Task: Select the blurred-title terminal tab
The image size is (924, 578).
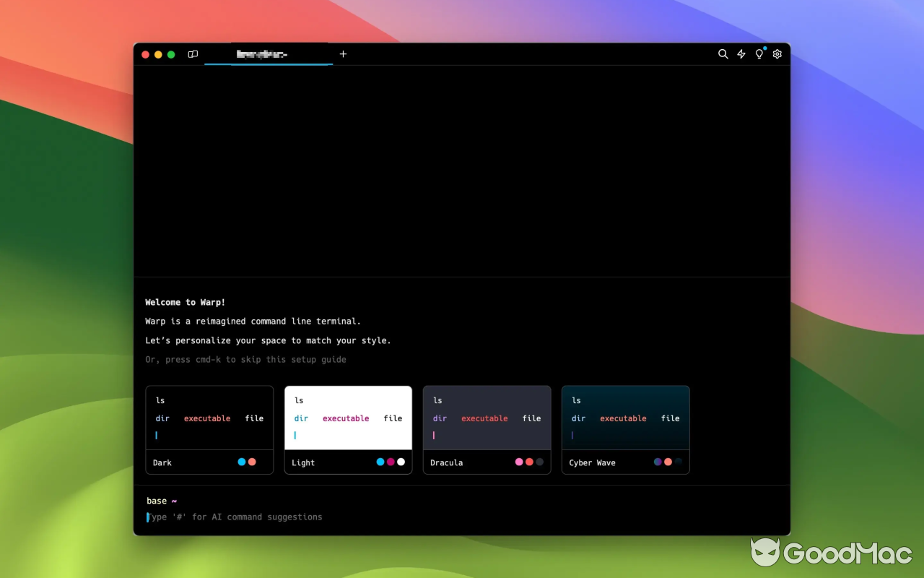Action: 268,54
